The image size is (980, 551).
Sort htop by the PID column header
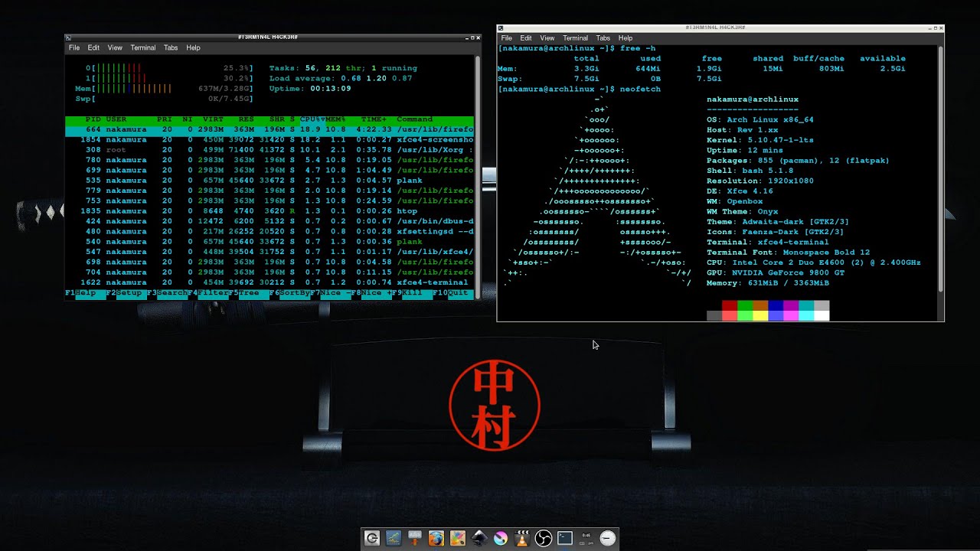[x=93, y=119]
